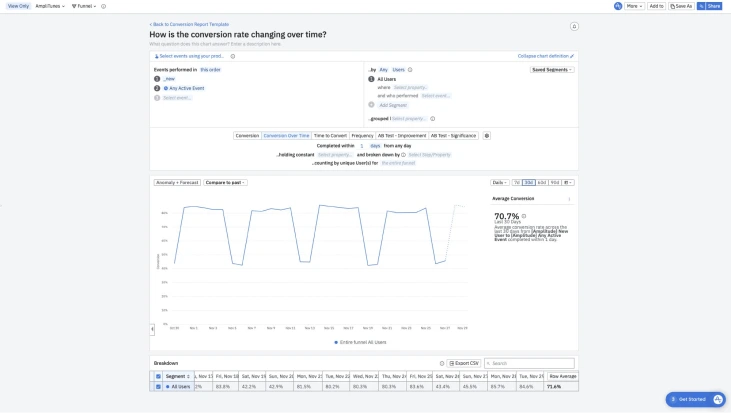Open the Average Conversion panel kebab menu
The width and height of the screenshot is (731, 413).
tap(569, 199)
